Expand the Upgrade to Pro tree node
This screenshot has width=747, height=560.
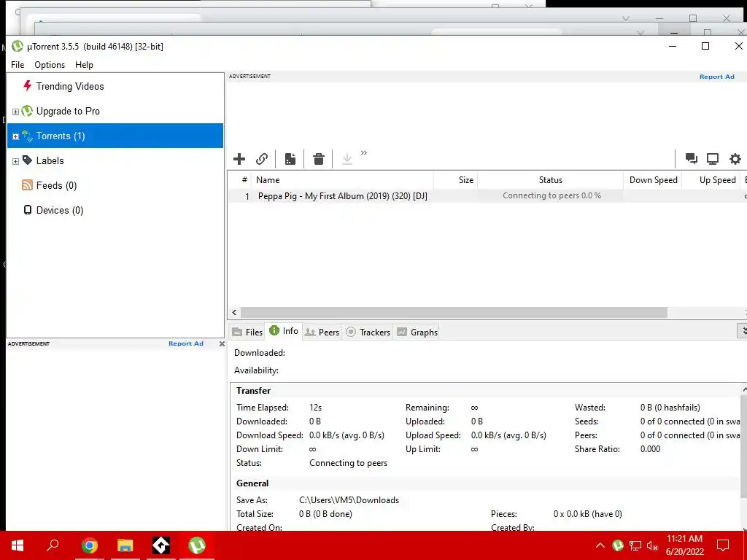point(15,112)
